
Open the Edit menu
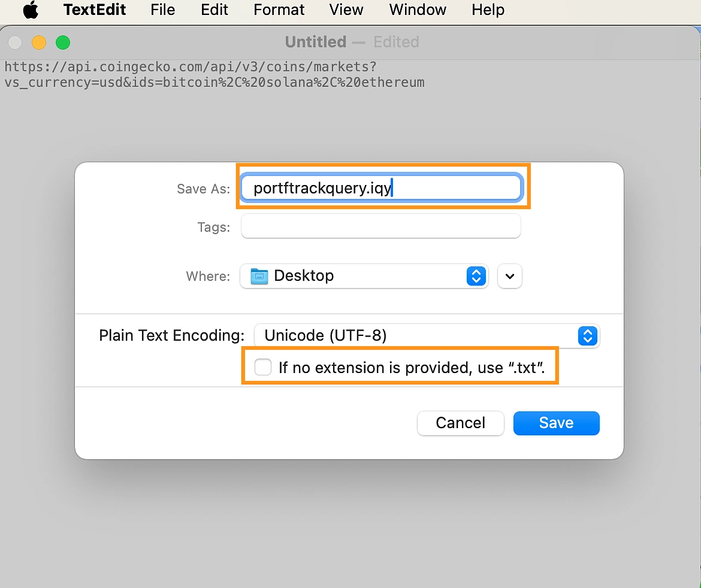(214, 10)
